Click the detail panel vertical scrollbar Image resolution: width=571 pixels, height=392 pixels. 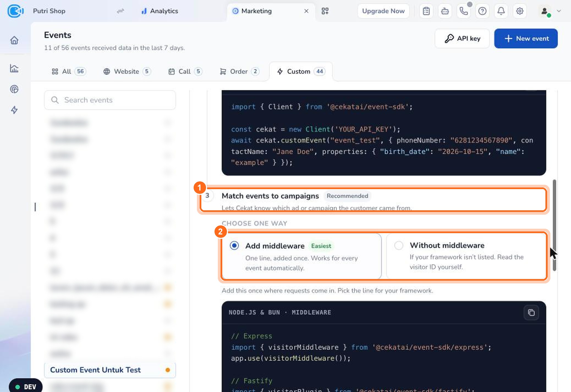[554, 225]
